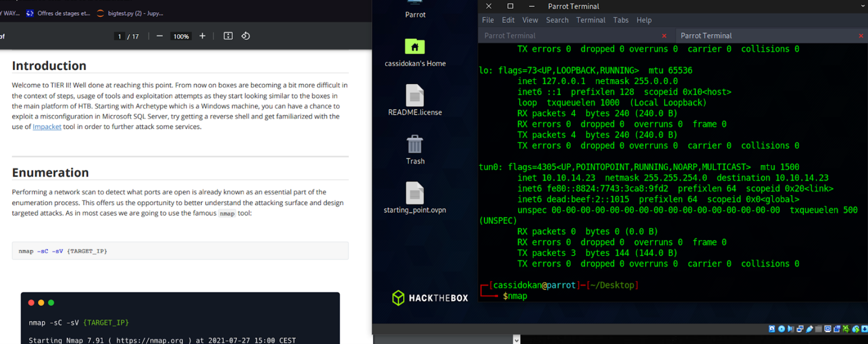Open the Trash desktop icon
Screen dimensions: 868x344
[x=414, y=144]
